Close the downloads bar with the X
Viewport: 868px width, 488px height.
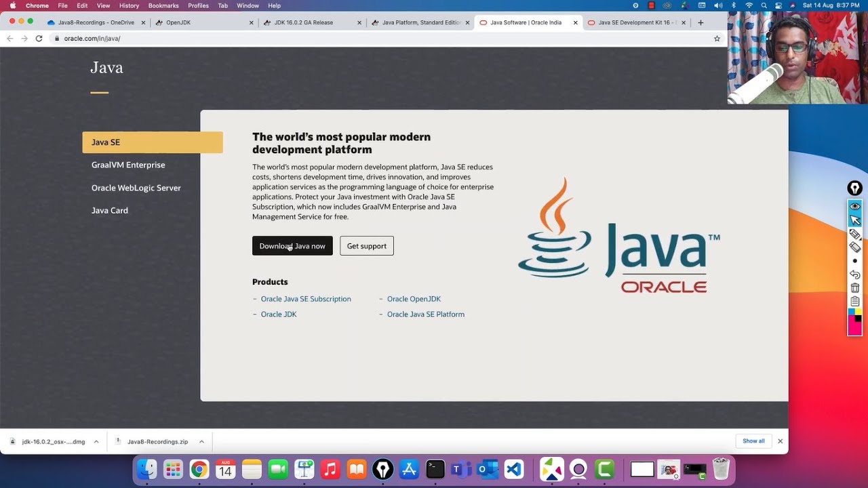pos(780,441)
